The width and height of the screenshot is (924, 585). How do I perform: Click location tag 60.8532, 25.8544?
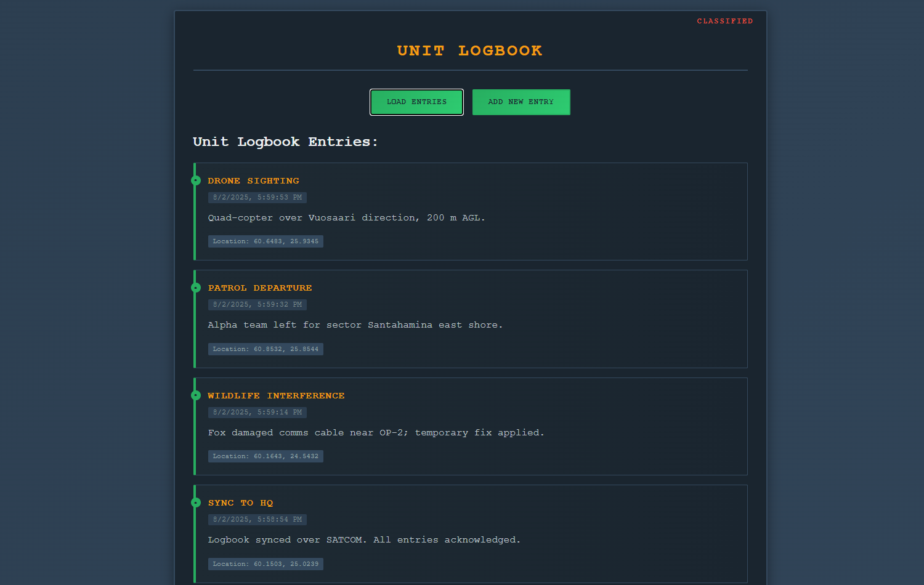coord(265,349)
